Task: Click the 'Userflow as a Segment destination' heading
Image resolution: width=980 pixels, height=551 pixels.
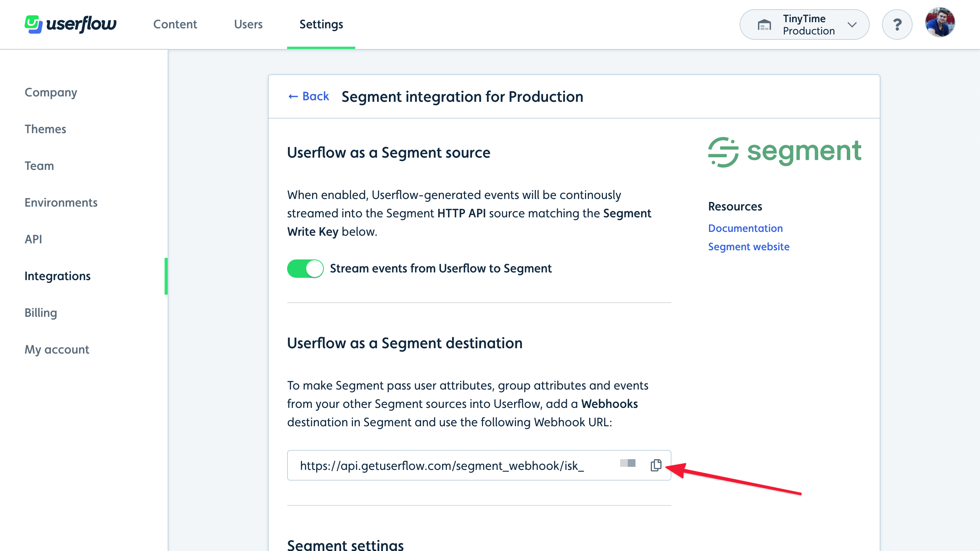Action: click(x=405, y=343)
